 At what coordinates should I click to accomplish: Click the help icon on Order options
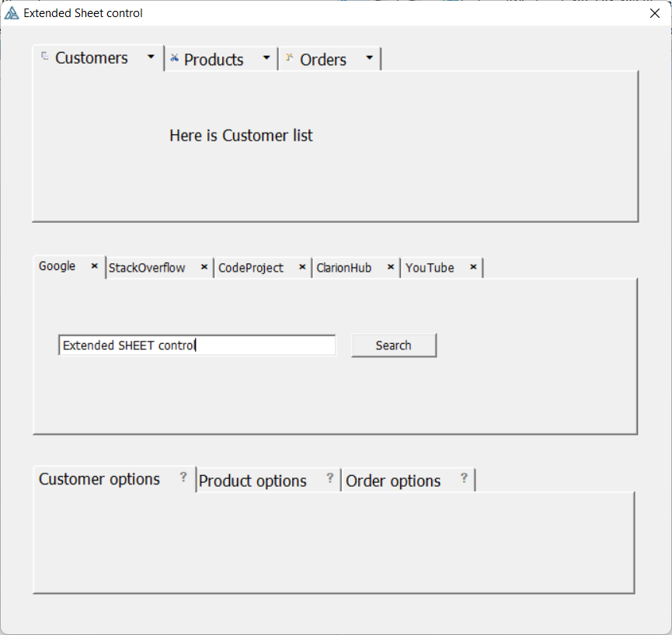pyautogui.click(x=464, y=478)
